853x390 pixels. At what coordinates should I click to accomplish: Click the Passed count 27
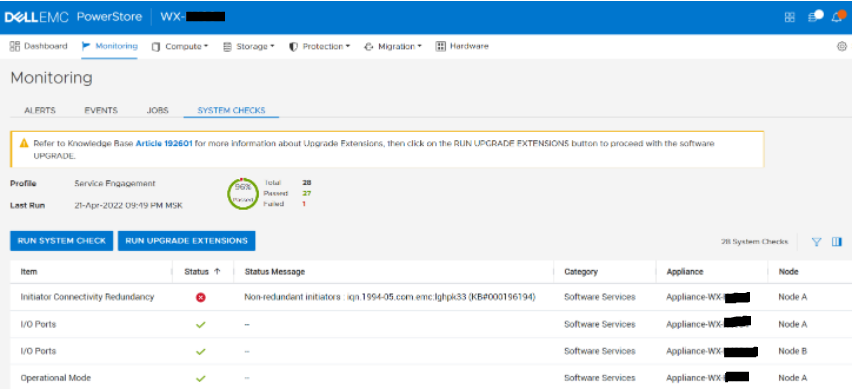point(307,193)
